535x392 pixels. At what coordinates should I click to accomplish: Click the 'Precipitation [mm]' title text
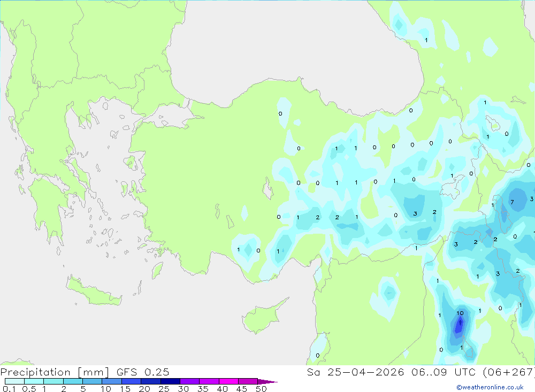[55, 372]
